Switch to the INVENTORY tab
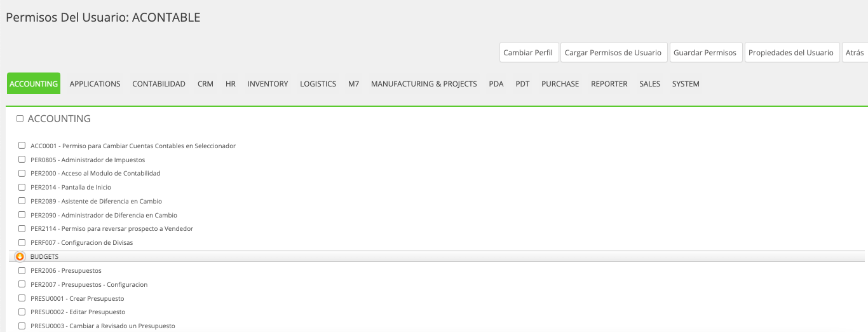Screen dimensions: 868x332 (x=268, y=83)
